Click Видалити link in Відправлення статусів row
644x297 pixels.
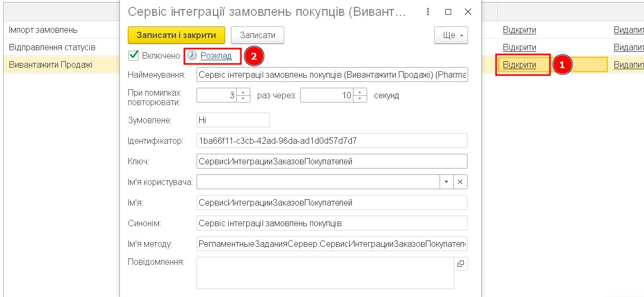[x=629, y=48]
